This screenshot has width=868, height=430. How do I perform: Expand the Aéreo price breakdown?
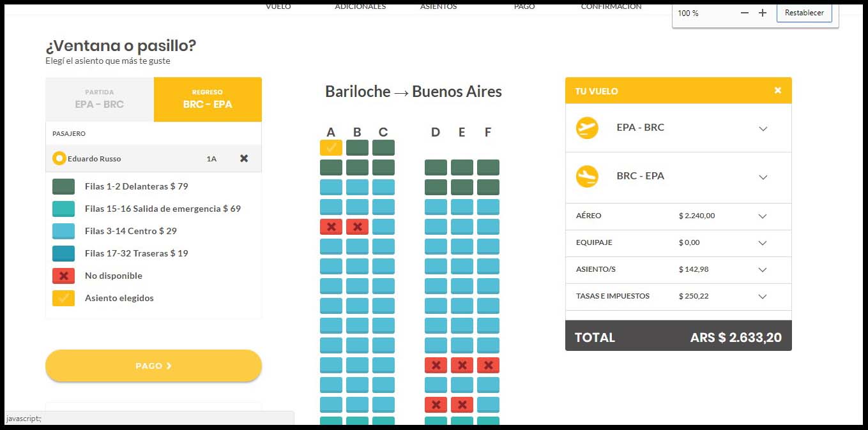(x=763, y=216)
